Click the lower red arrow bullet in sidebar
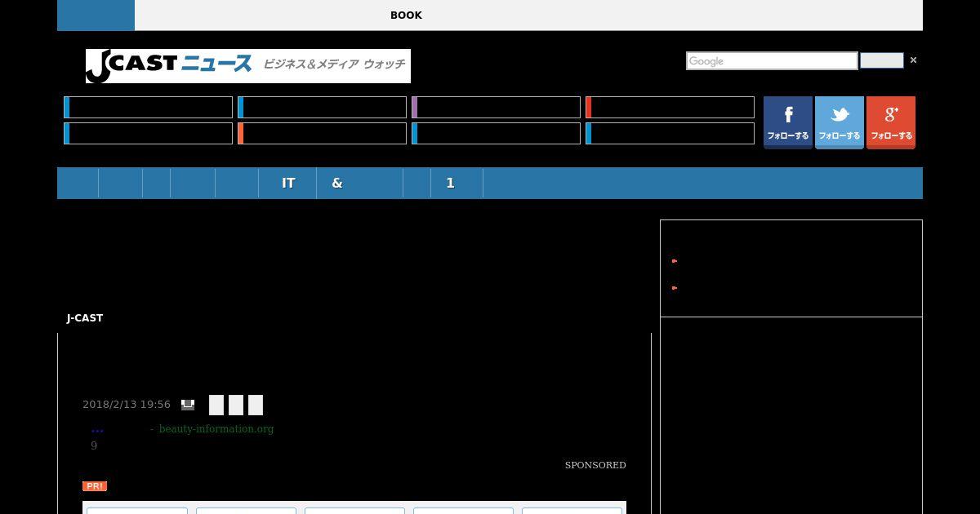The image size is (980, 514). (x=675, y=288)
